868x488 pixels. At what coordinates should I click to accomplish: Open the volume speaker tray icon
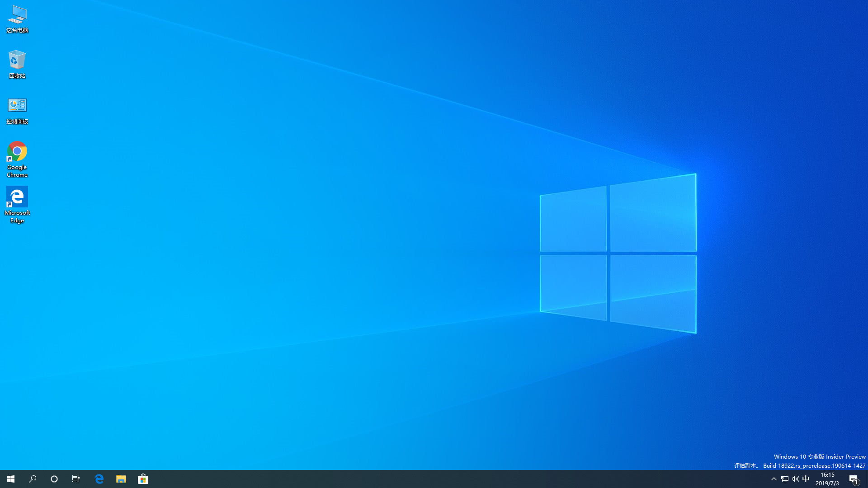coord(795,479)
